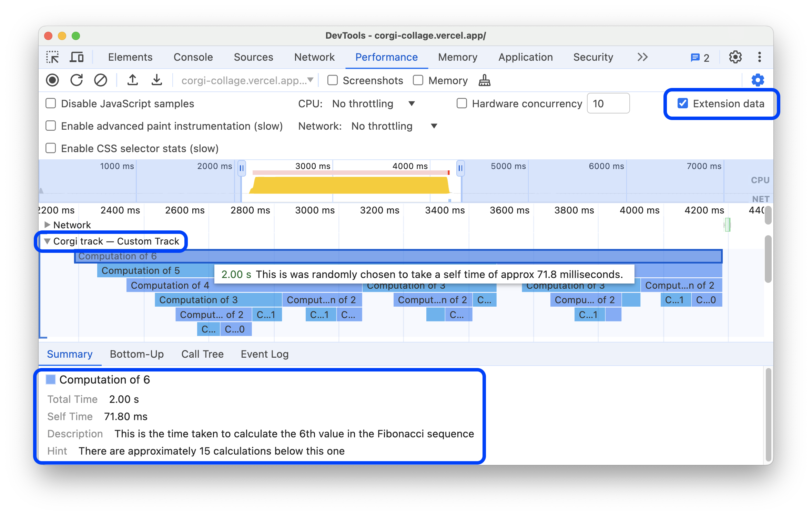Screen dimensions: 812x516
Task: Click the clear recording icon
Action: pyautogui.click(x=101, y=80)
